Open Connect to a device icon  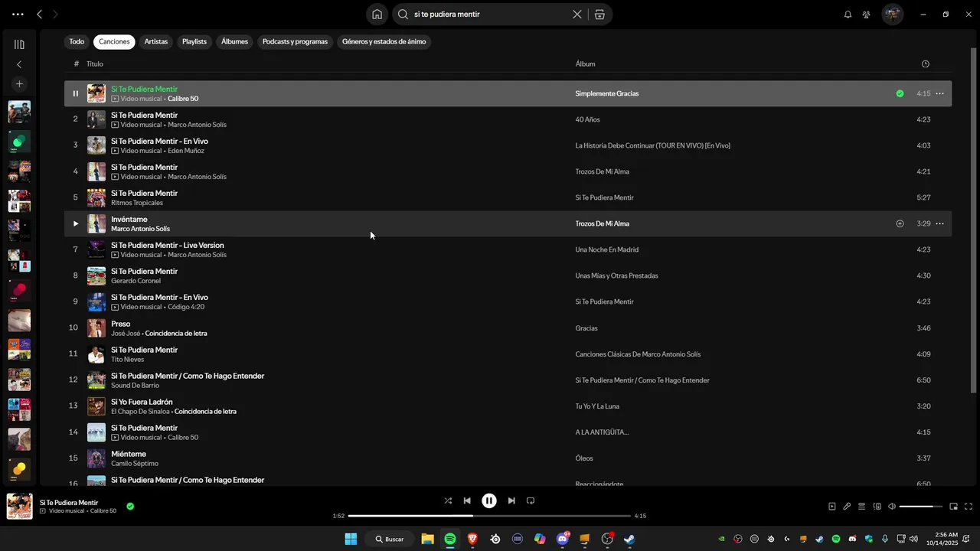[877, 506]
